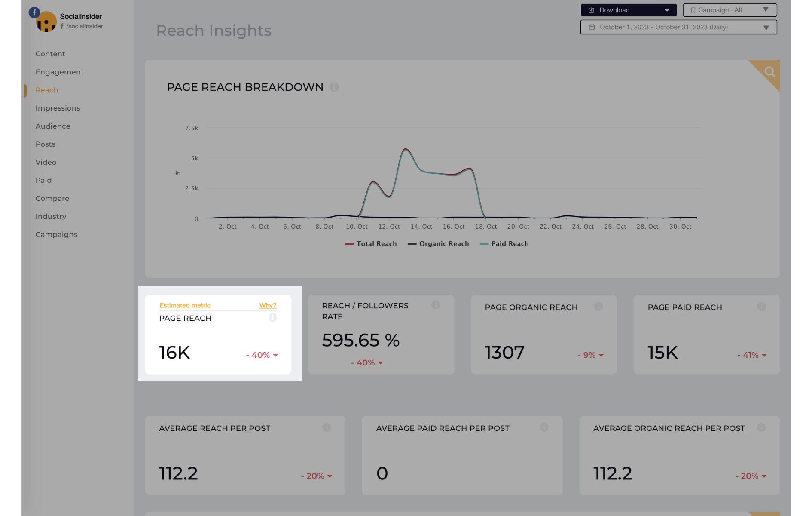Viewport: 812px width, 516px height.
Task: Expand the date range dropdown arrow
Action: [766, 28]
